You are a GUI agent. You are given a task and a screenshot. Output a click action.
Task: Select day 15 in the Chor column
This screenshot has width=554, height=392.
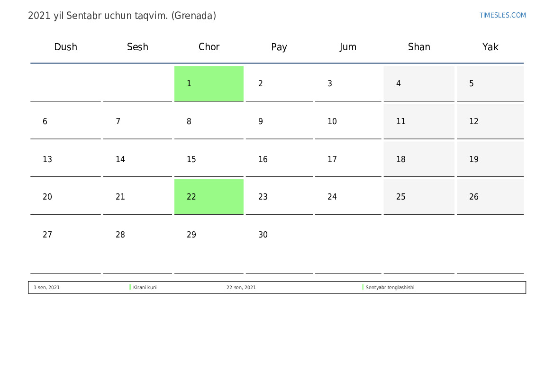[209, 159]
